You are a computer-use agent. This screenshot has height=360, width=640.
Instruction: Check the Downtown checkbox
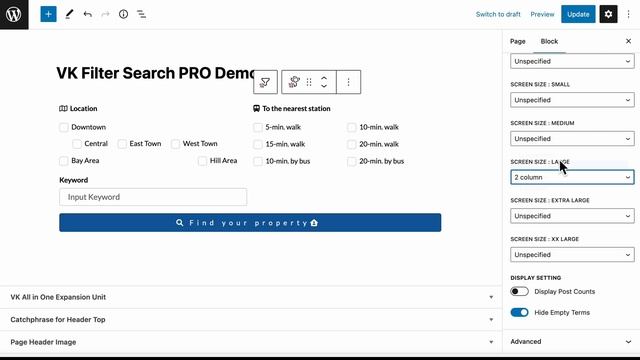point(64,127)
